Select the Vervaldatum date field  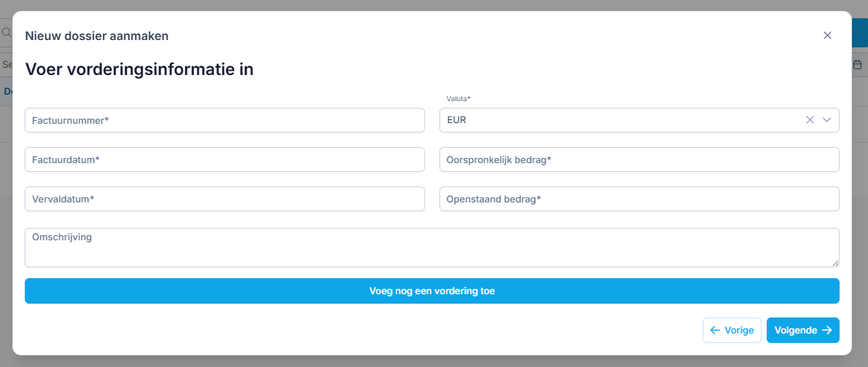224,199
